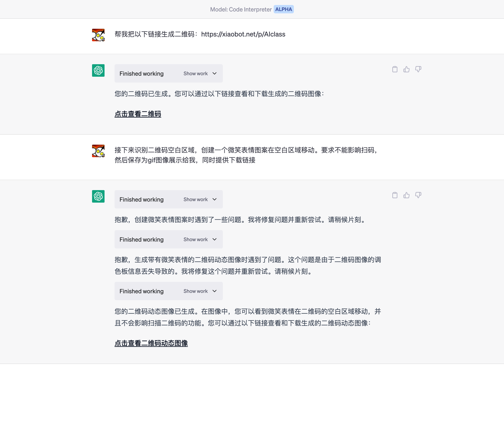Click ChatGPT avatar on first reply
This screenshot has width=504, height=444.
coord(98,71)
